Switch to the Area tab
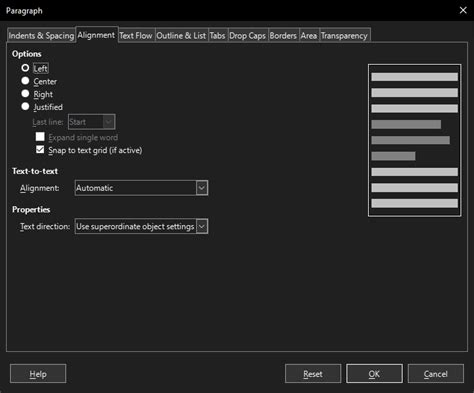Screen dimensions: 474x393 coord(309,36)
